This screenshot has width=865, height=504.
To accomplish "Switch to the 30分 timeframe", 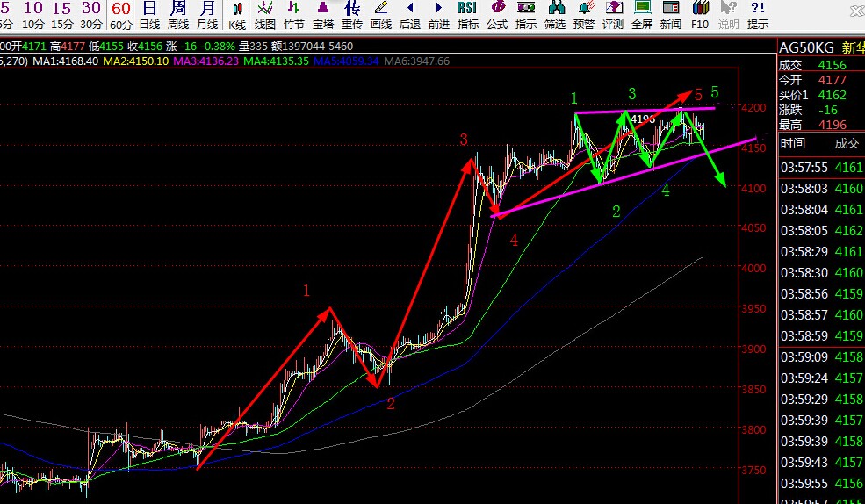I will pos(91,15).
